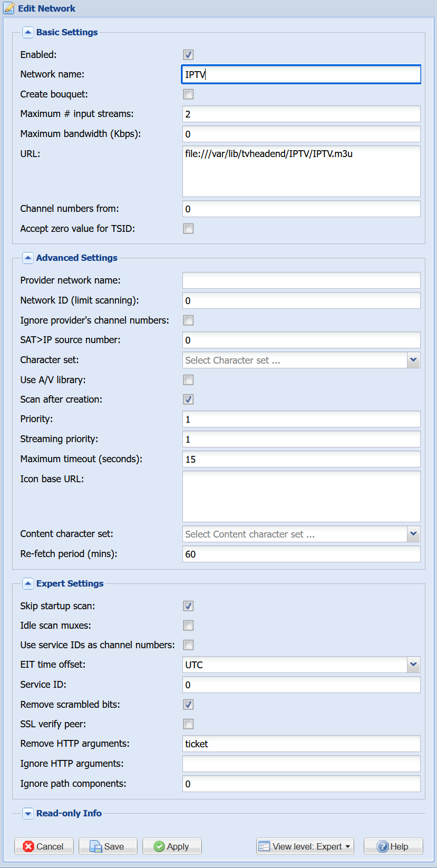Toggle the Create bouquet checkbox

[x=188, y=94]
